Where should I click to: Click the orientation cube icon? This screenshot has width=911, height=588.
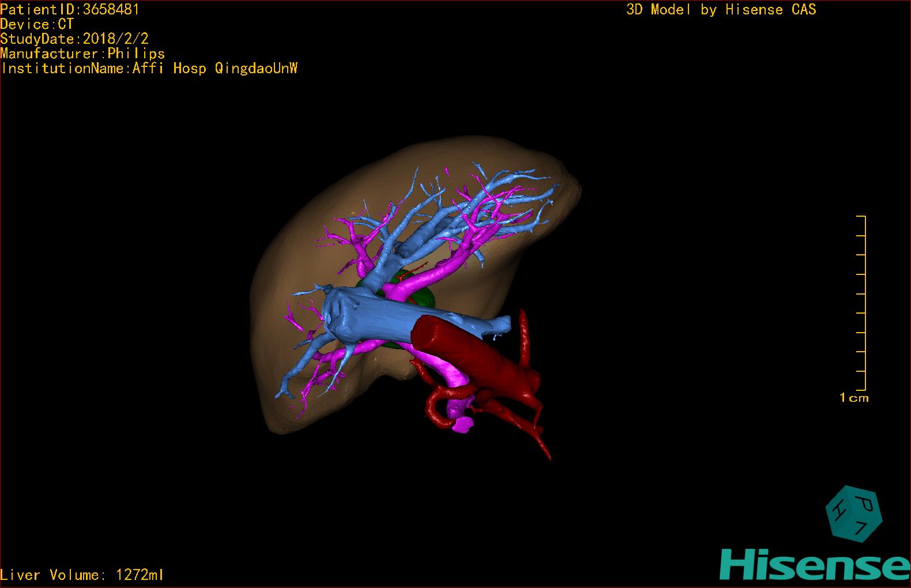click(854, 514)
